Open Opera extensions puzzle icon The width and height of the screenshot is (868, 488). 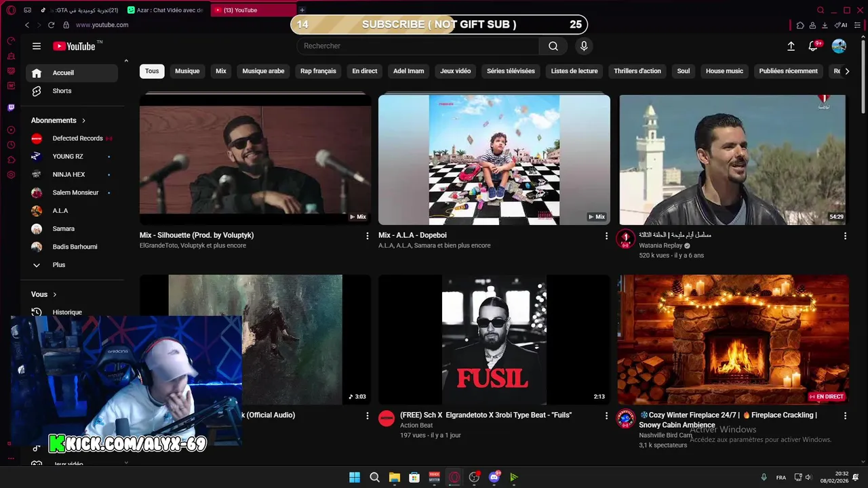[x=800, y=25]
